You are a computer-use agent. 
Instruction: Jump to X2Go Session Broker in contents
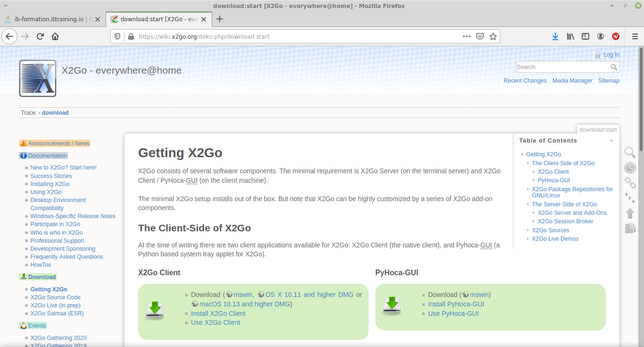565,221
